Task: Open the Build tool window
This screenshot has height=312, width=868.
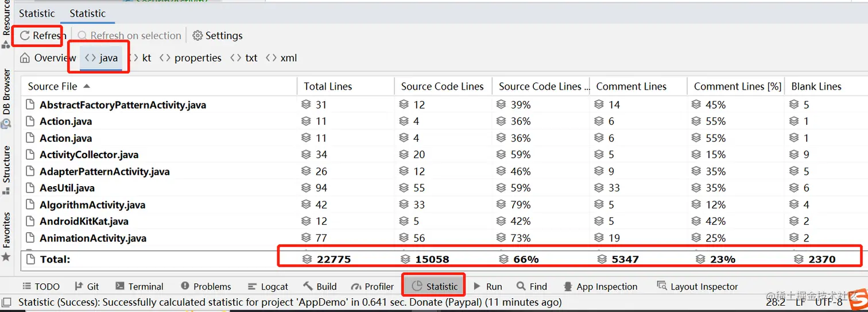Action: [320, 286]
